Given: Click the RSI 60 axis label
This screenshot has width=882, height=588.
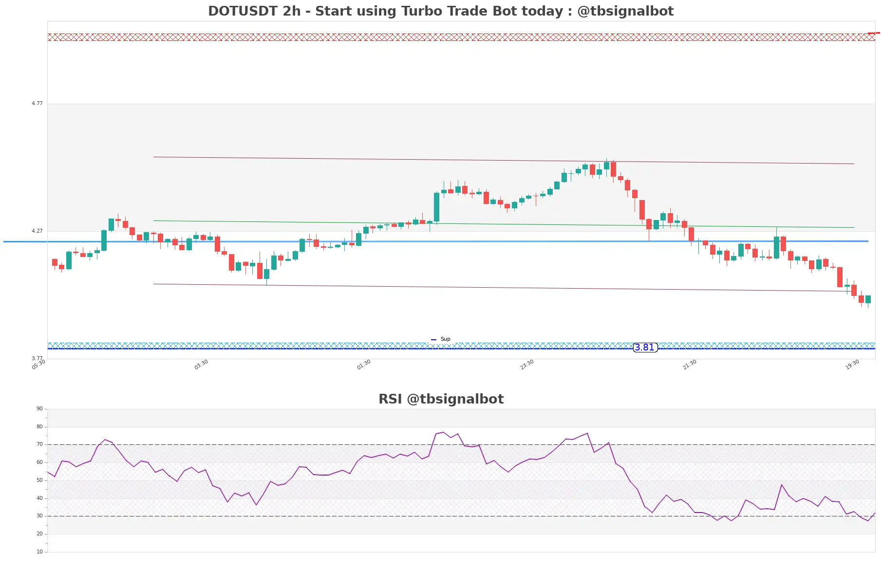Looking at the screenshot, I should pyautogui.click(x=39, y=462).
